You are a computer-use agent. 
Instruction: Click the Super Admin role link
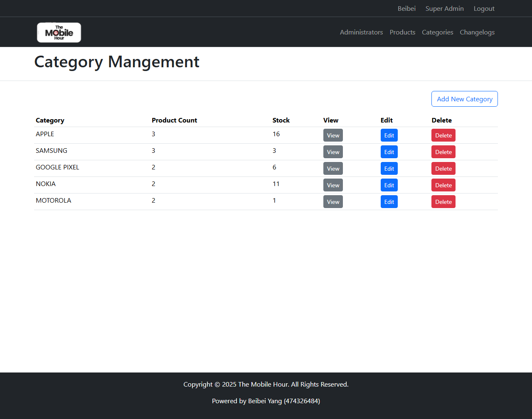[x=444, y=9]
